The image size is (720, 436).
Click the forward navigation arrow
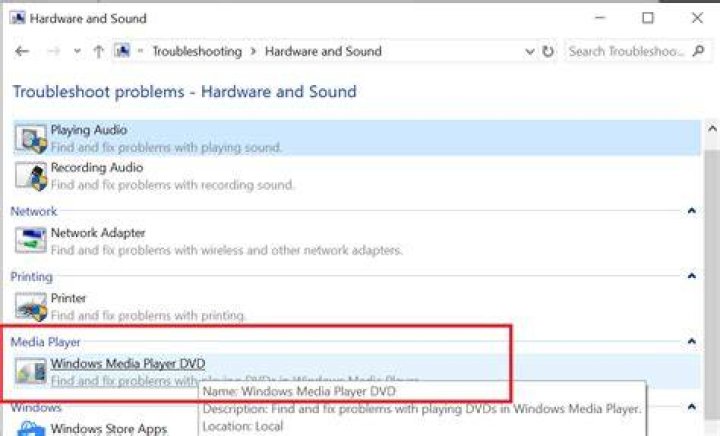coord(53,51)
